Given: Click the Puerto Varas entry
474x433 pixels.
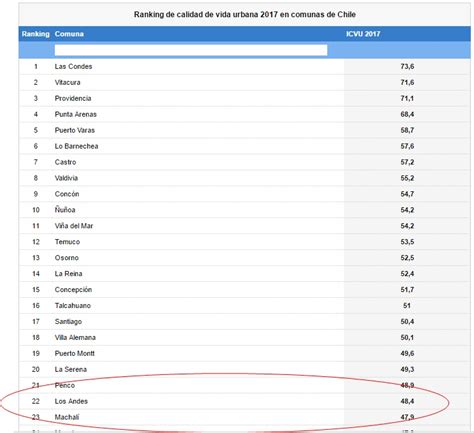Looking at the screenshot, I should tap(75, 130).
